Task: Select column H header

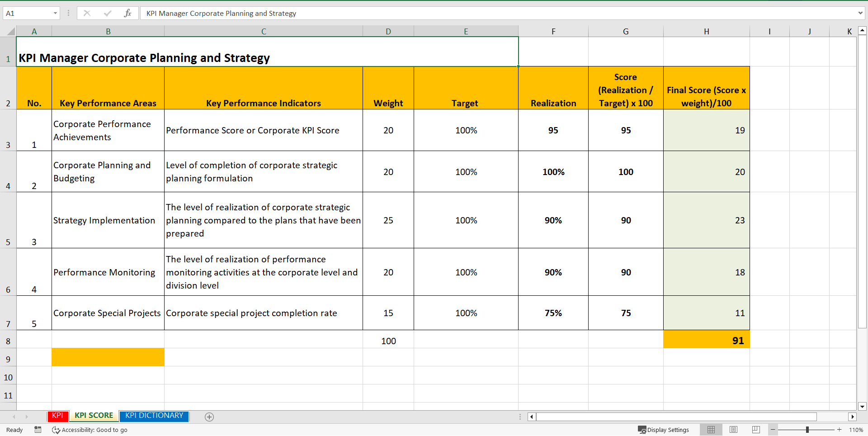Action: click(707, 31)
